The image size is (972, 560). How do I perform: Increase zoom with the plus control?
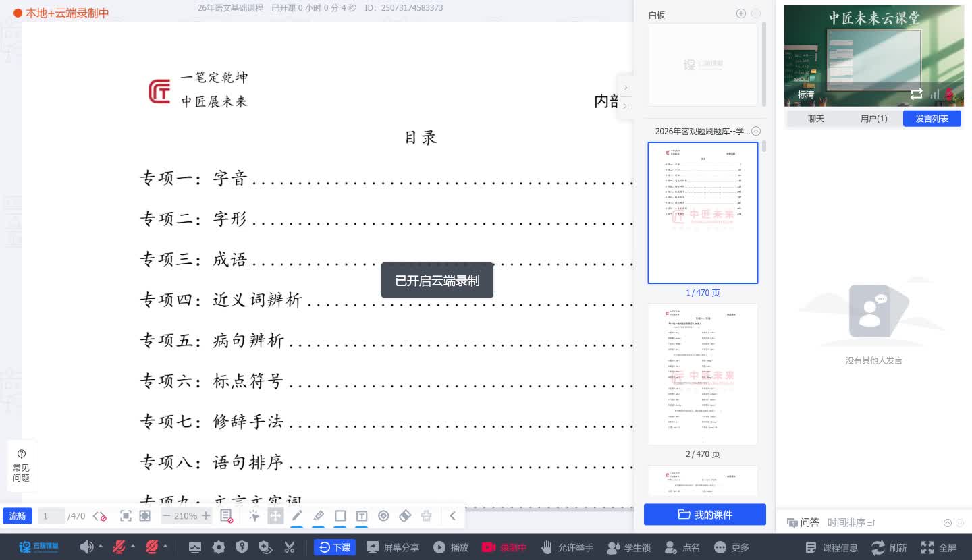(206, 515)
